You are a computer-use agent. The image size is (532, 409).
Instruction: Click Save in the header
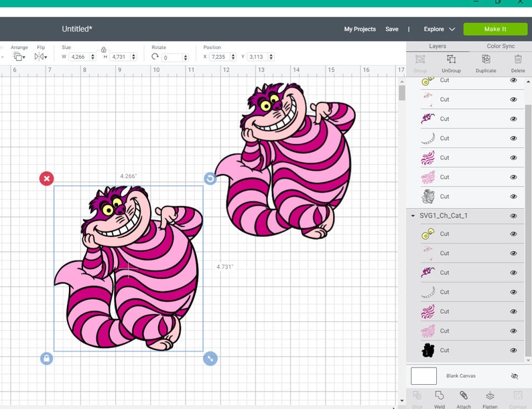392,29
